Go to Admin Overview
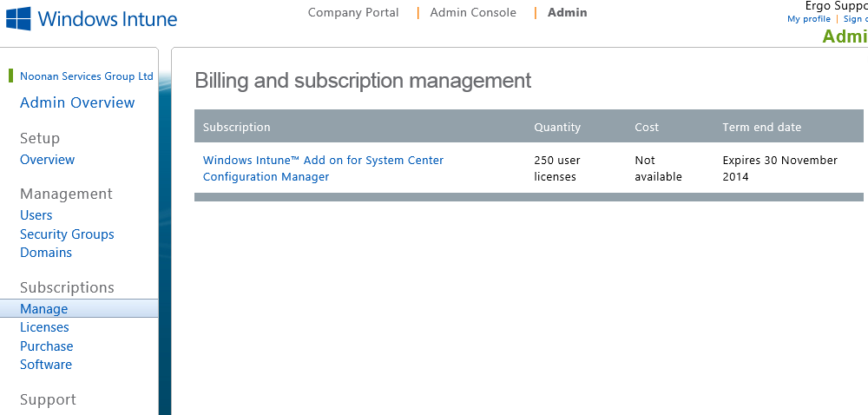Image resolution: width=868 pixels, height=415 pixels. (x=77, y=103)
